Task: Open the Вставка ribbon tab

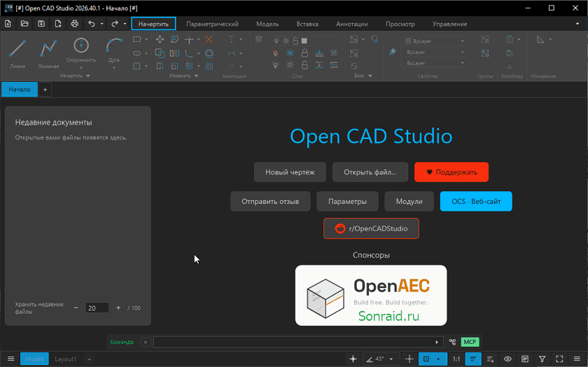Action: (x=307, y=24)
